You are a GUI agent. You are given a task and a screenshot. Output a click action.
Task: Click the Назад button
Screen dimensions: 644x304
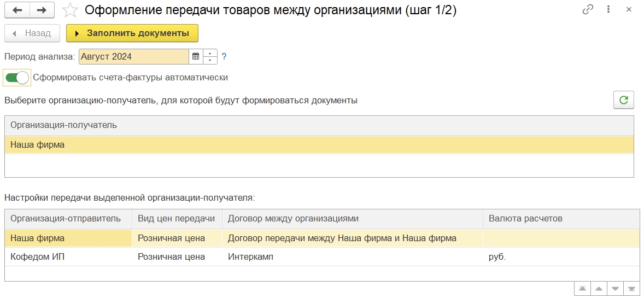32,33
